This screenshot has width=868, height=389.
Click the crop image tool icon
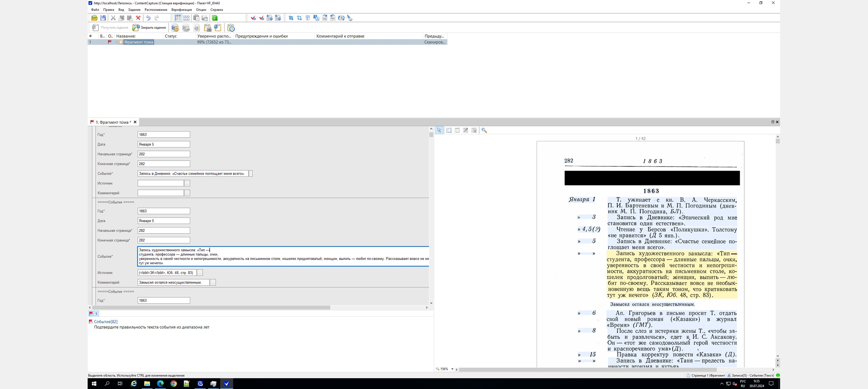(299, 18)
